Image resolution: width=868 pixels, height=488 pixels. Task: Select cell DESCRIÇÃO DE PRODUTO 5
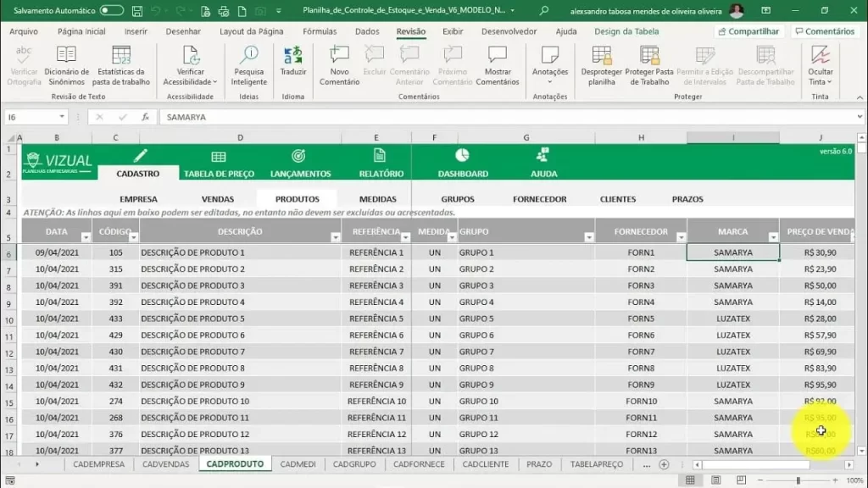240,319
